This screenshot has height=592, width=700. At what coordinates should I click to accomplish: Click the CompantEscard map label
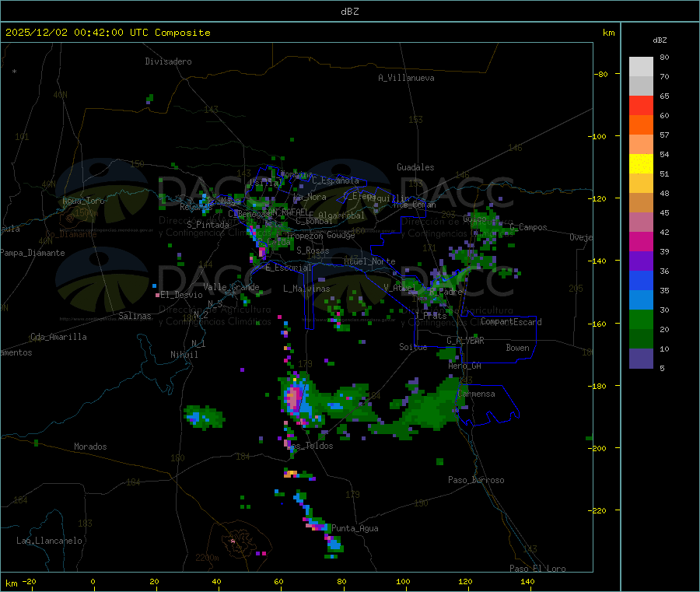tap(511, 322)
